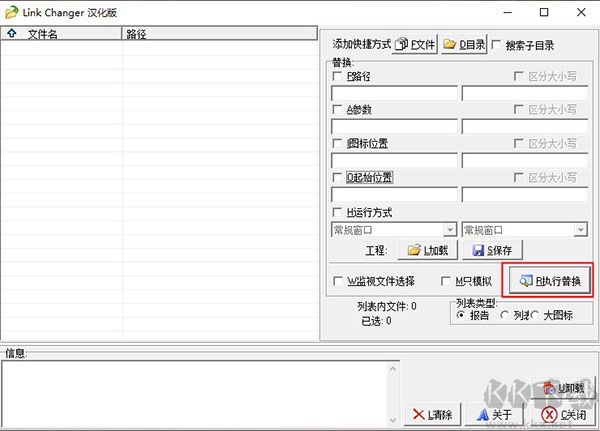Click inside the 信息 message text box
The width and height of the screenshot is (600, 431).
click(195, 394)
